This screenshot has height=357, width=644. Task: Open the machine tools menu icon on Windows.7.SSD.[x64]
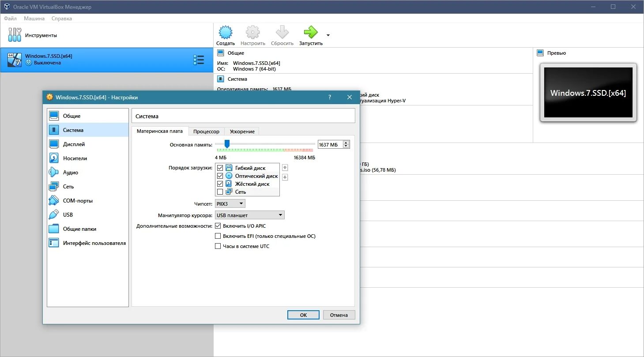pos(199,60)
